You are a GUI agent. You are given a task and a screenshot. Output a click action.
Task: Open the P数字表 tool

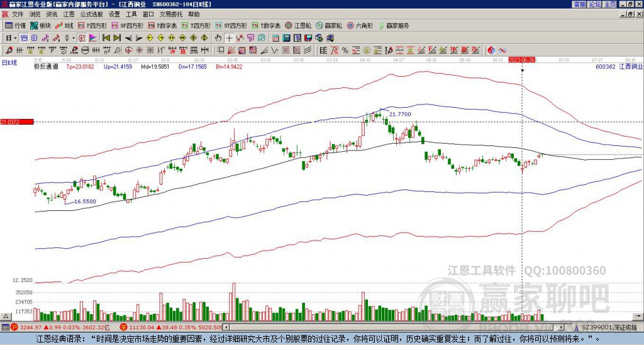tap(162, 25)
